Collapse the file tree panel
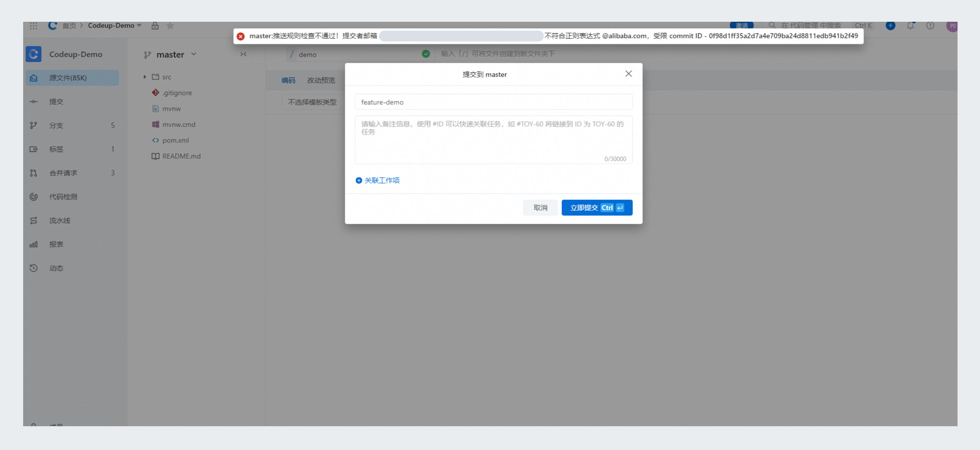Viewport: 980px width, 450px height. (x=243, y=54)
